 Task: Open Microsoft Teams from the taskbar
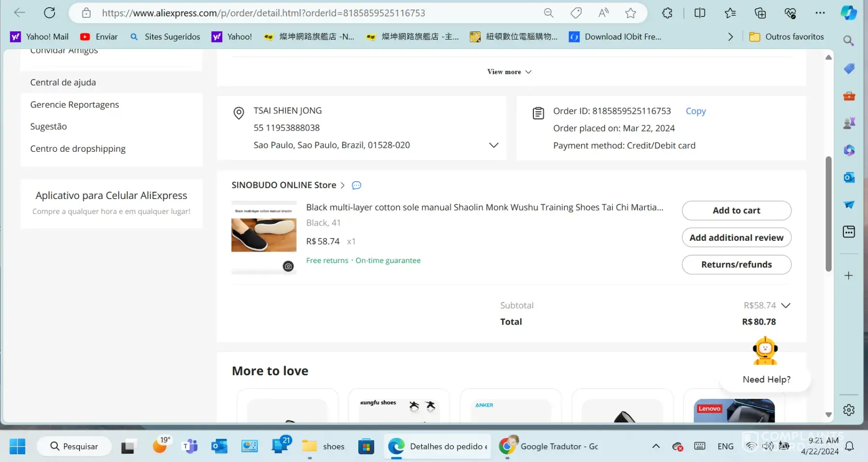[x=190, y=447]
